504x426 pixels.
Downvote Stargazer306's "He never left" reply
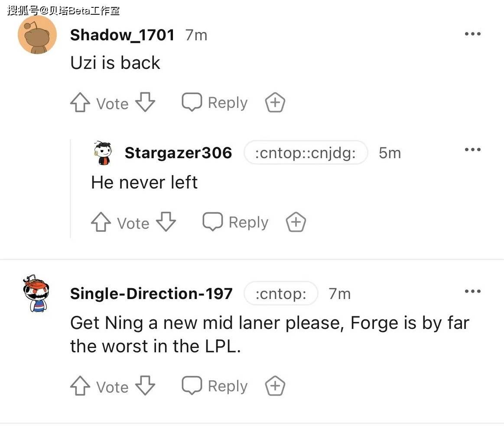pos(166,221)
